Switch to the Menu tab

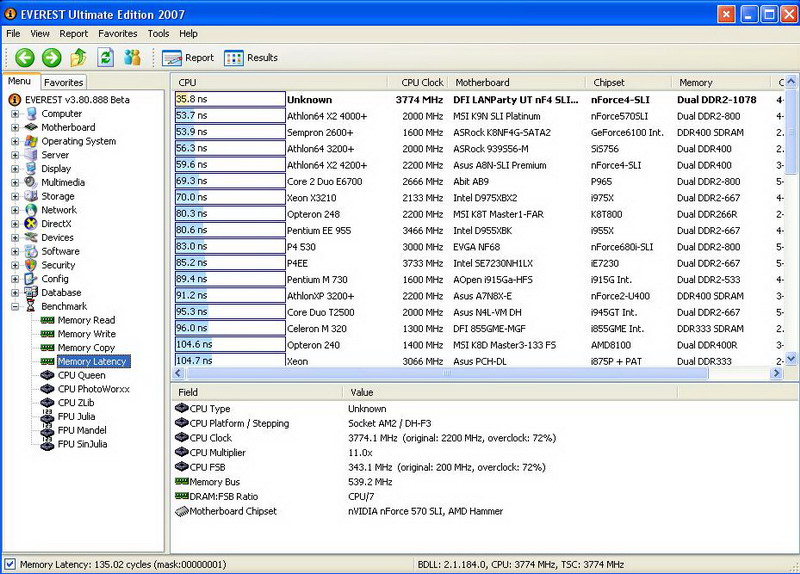[19, 81]
